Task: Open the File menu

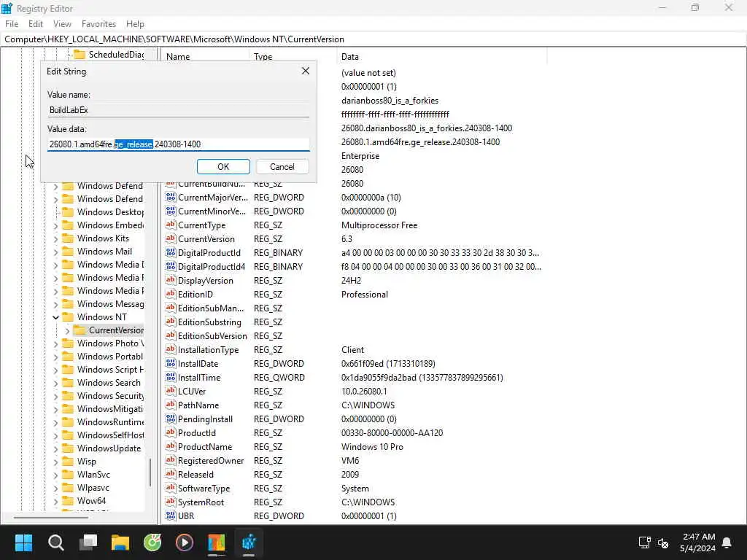Action: click(12, 24)
